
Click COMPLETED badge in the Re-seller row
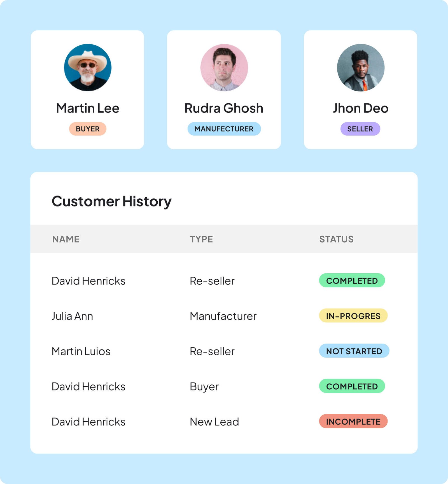pos(352,280)
